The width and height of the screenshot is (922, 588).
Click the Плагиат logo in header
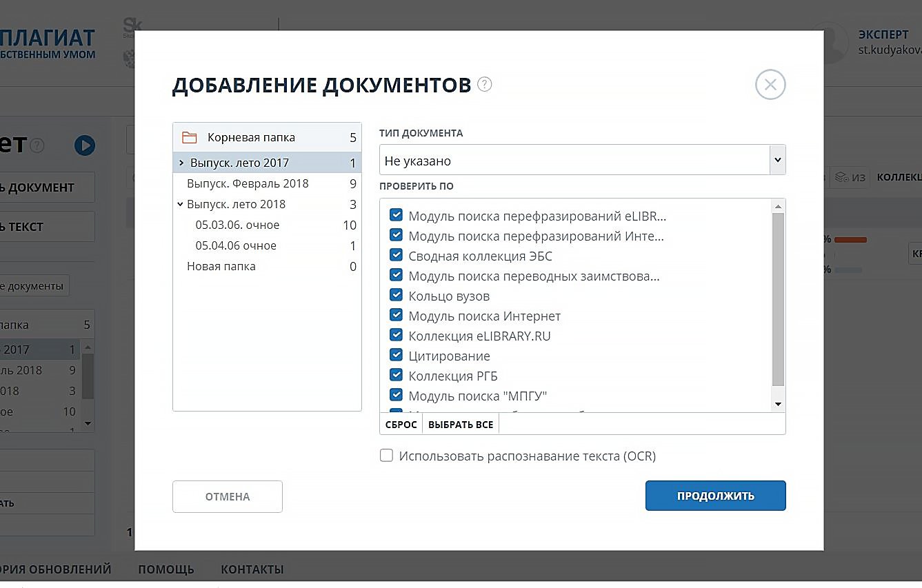click(47, 43)
